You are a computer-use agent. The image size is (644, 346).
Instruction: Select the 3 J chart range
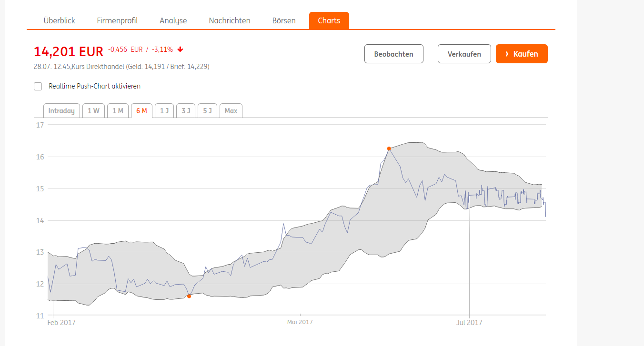coord(186,111)
